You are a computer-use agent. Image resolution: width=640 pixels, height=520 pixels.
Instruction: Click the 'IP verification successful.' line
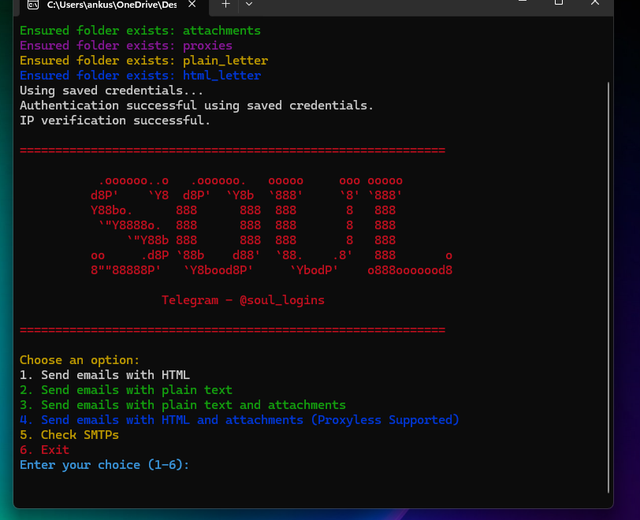115,120
